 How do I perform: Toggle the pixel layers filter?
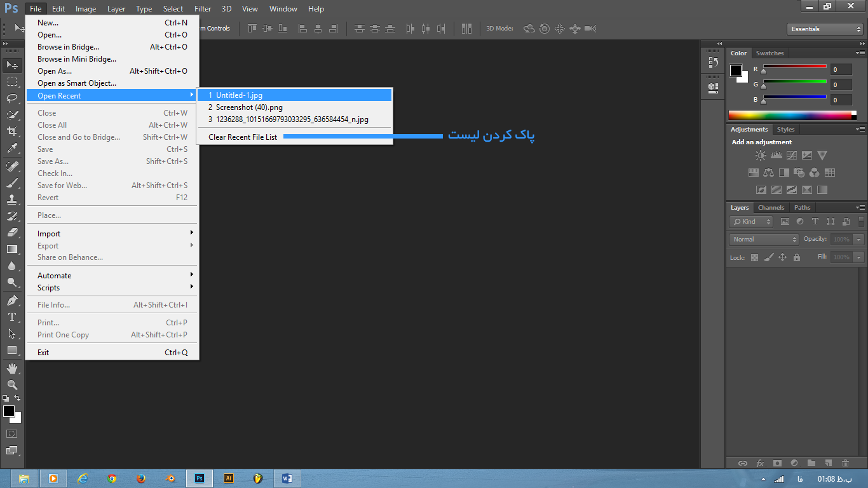click(785, 222)
